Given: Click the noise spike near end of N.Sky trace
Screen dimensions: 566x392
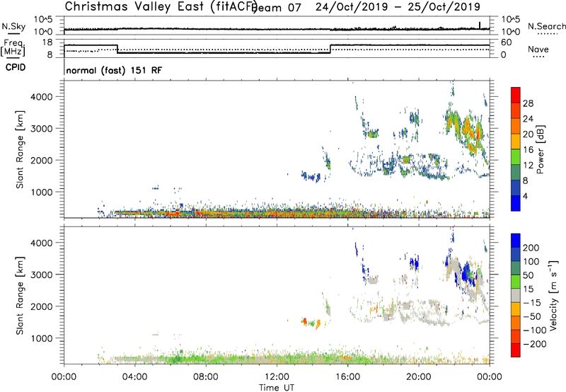Looking at the screenshot, I should (480, 25).
